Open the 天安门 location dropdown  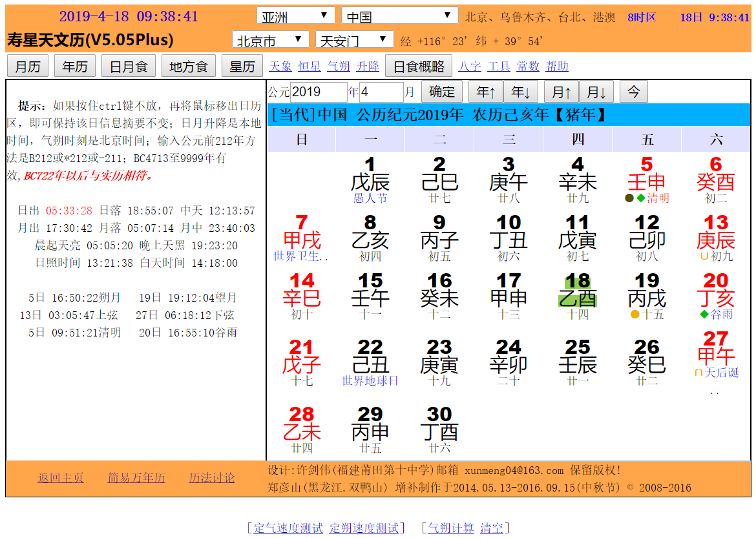[353, 39]
